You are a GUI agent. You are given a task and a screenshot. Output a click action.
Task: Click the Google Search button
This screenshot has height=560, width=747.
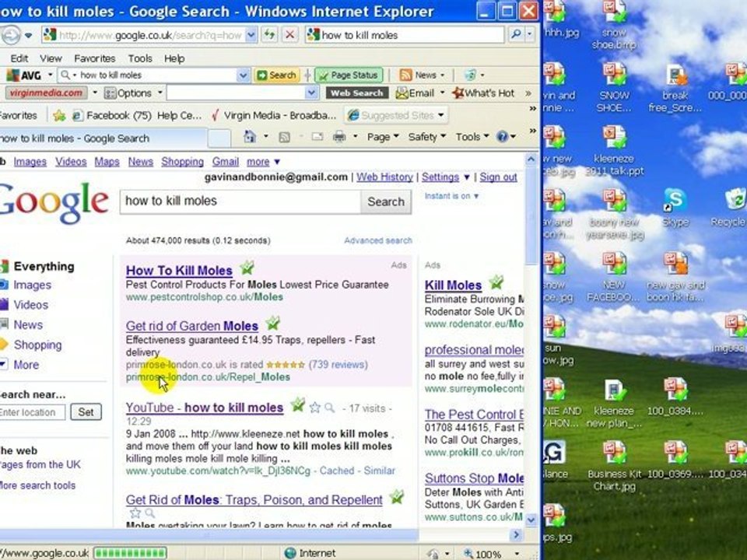(386, 202)
